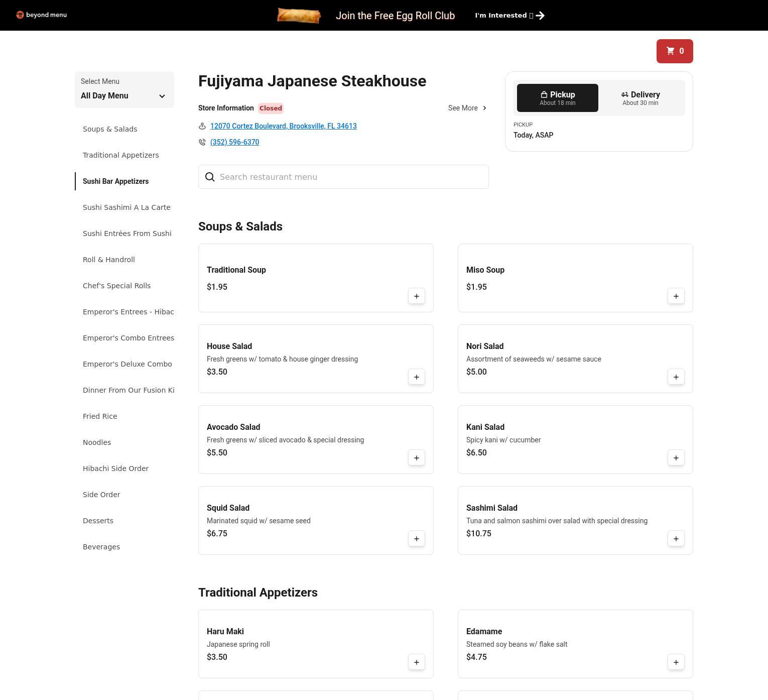The width and height of the screenshot is (768, 700).
Task: Go to Fried Rice category
Action: [x=100, y=416]
